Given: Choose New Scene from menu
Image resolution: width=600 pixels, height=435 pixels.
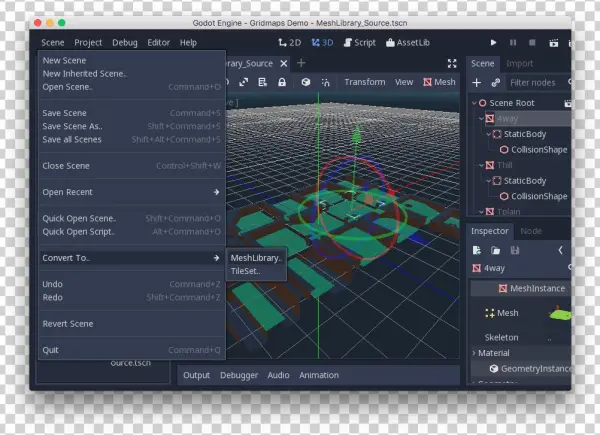Looking at the screenshot, I should 132,60.
